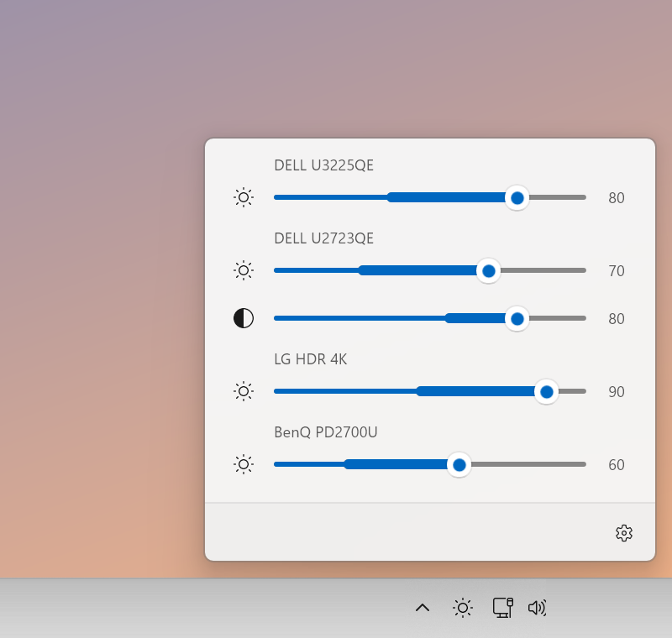Show hidden tray icons chevron
Viewport: 672px width, 638px height.
[423, 608]
